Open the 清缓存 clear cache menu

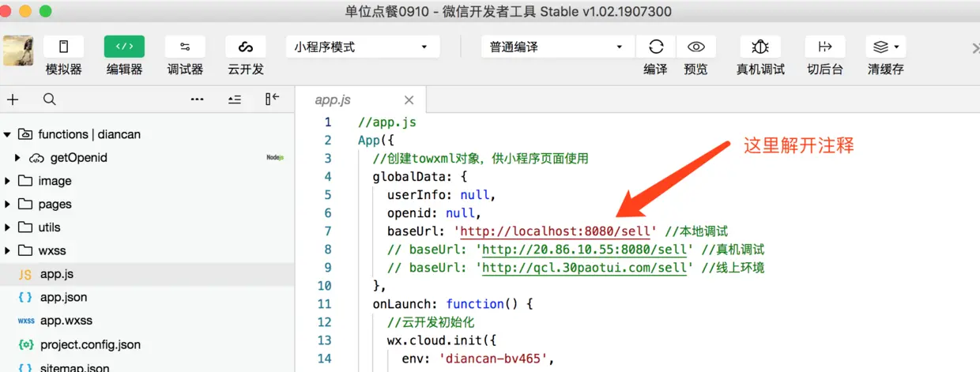[x=886, y=47]
